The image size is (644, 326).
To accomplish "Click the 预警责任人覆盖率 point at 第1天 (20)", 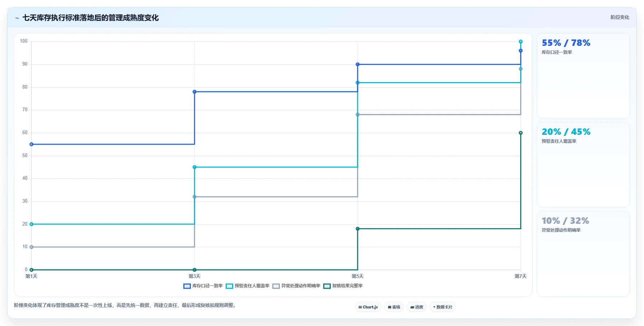I will coord(32,224).
